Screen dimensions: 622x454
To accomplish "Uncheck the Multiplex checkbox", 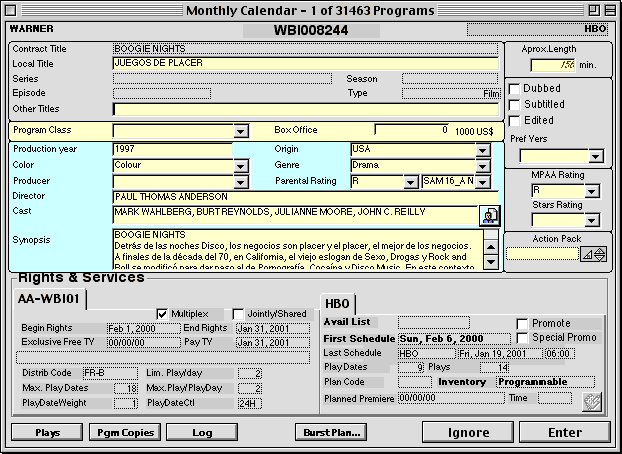I will click(x=162, y=314).
